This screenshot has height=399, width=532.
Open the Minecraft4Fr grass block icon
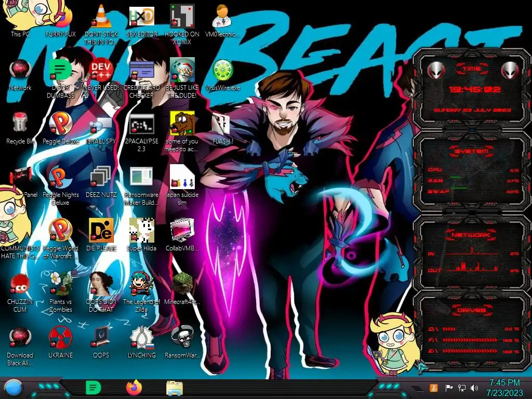click(x=182, y=284)
